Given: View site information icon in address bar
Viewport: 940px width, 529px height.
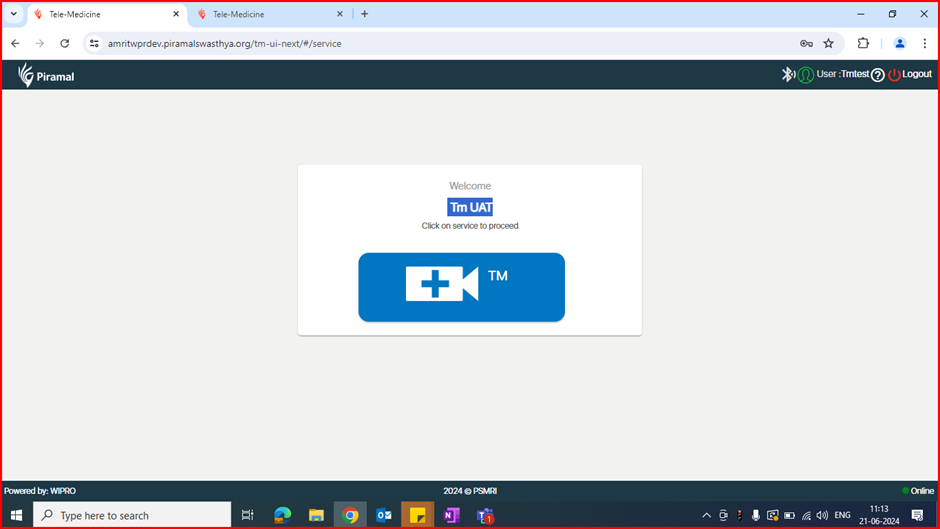Looking at the screenshot, I should (94, 43).
